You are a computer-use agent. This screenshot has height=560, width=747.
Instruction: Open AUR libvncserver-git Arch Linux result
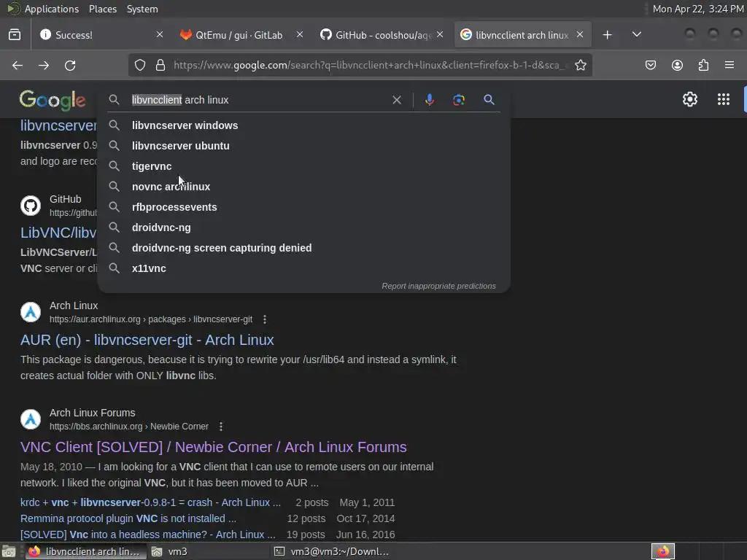147,340
